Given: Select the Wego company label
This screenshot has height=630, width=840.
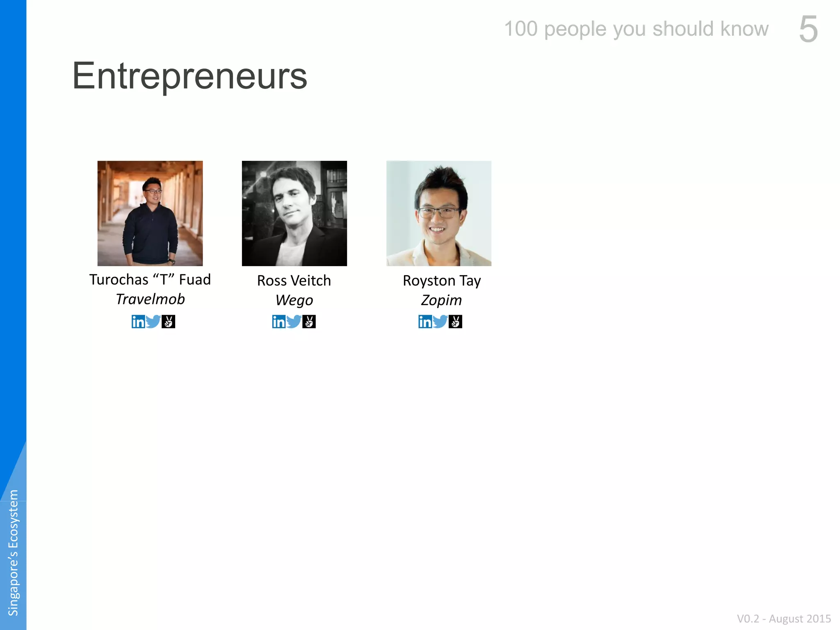Looking at the screenshot, I should 294,300.
